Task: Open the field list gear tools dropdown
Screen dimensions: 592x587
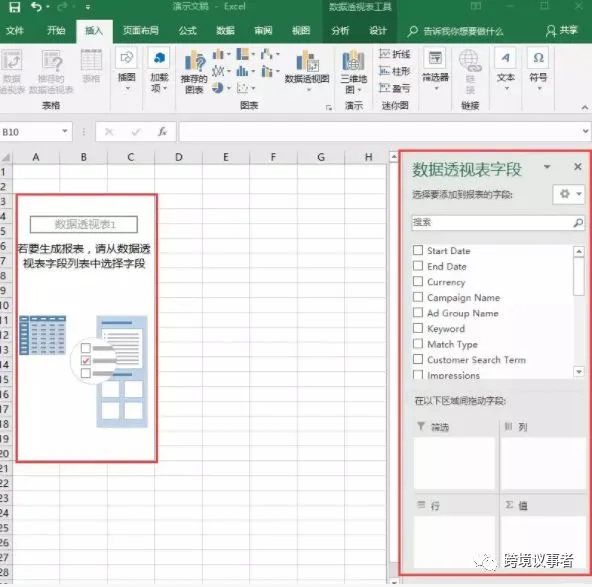Action: point(569,194)
